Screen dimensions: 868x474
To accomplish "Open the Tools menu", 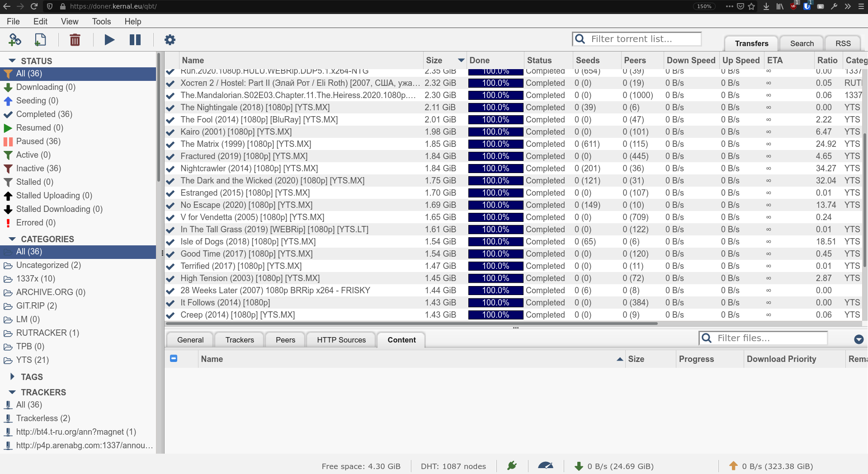I will pyautogui.click(x=101, y=21).
